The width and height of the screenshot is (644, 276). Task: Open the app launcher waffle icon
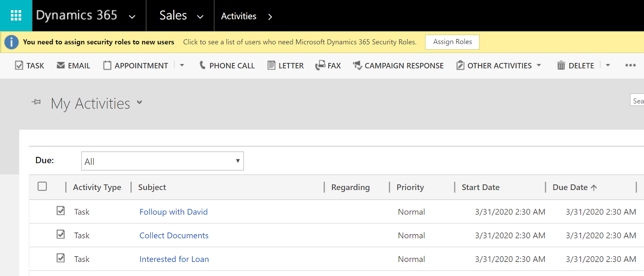tap(16, 15)
